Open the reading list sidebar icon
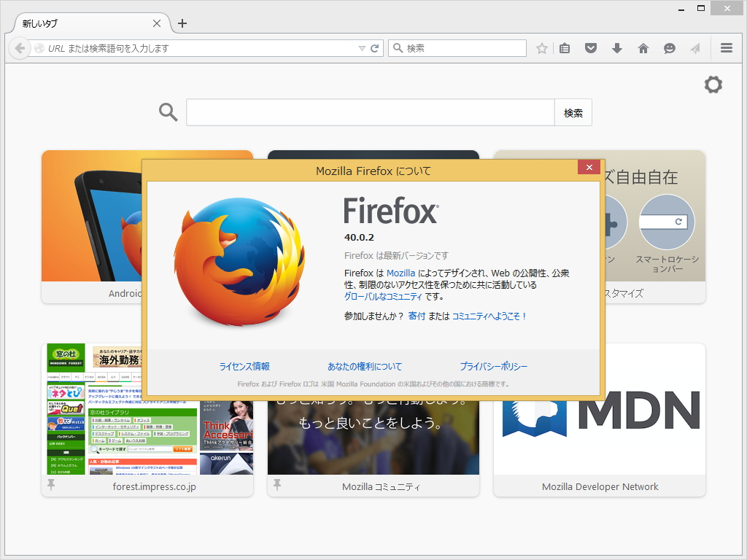The image size is (747, 560). 565,48
